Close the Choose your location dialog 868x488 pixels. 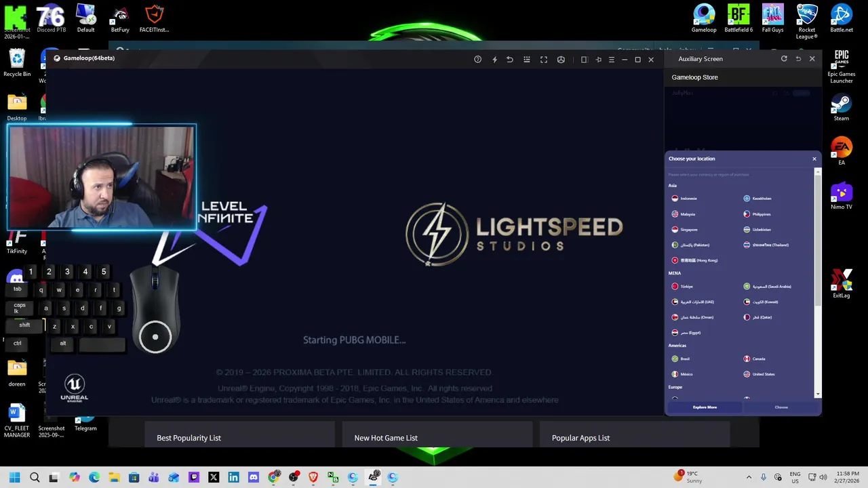tap(814, 159)
